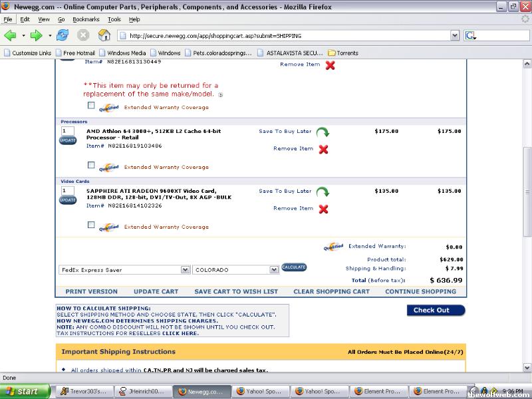The image size is (532, 399).
Task: Click green Save To Buy Later arrow for Radeon
Action: (323, 192)
